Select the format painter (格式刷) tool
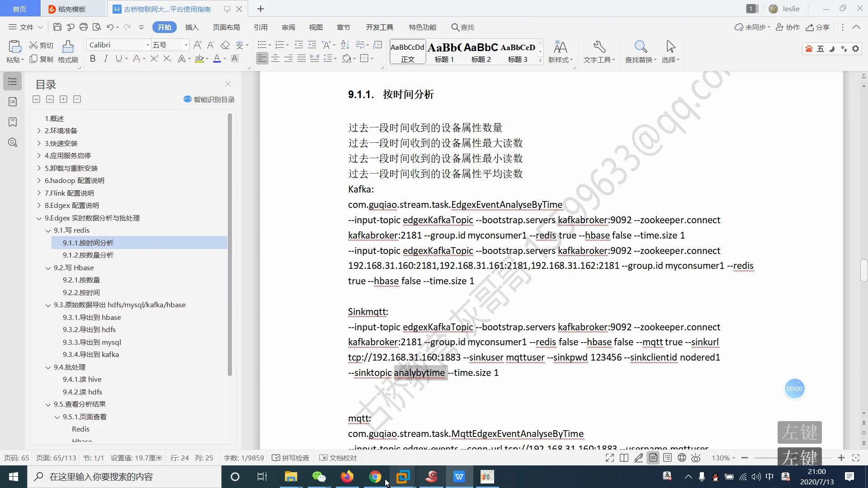Viewport: 868px width, 488px height. (x=67, y=51)
